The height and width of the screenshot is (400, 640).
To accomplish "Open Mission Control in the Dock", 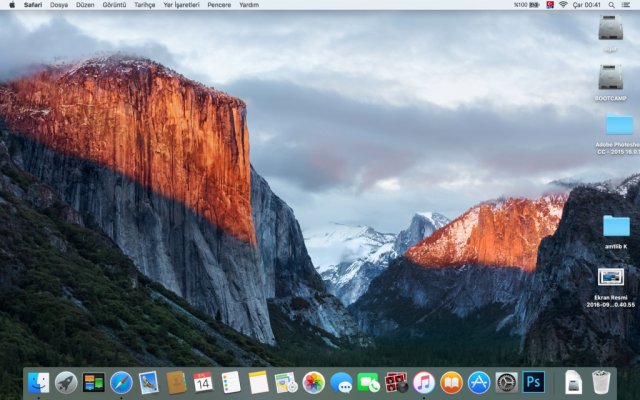I will (x=93, y=383).
